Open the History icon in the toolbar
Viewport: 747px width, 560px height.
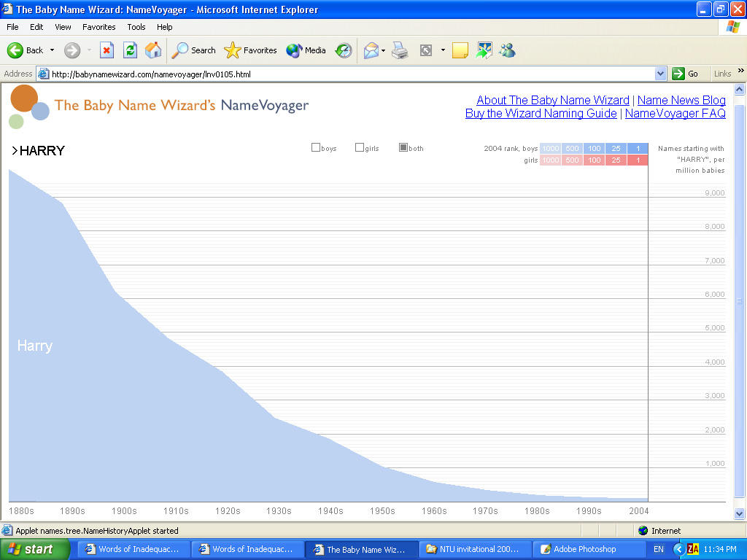tap(343, 50)
